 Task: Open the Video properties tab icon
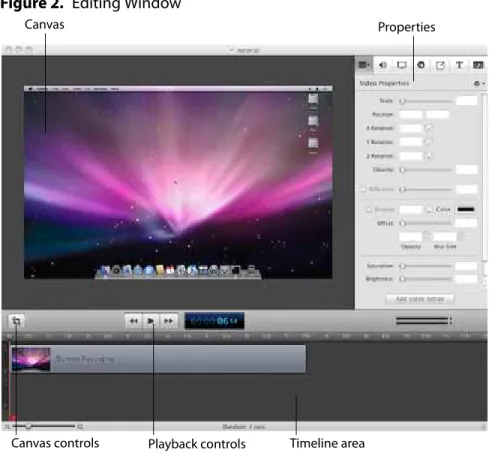(x=364, y=65)
